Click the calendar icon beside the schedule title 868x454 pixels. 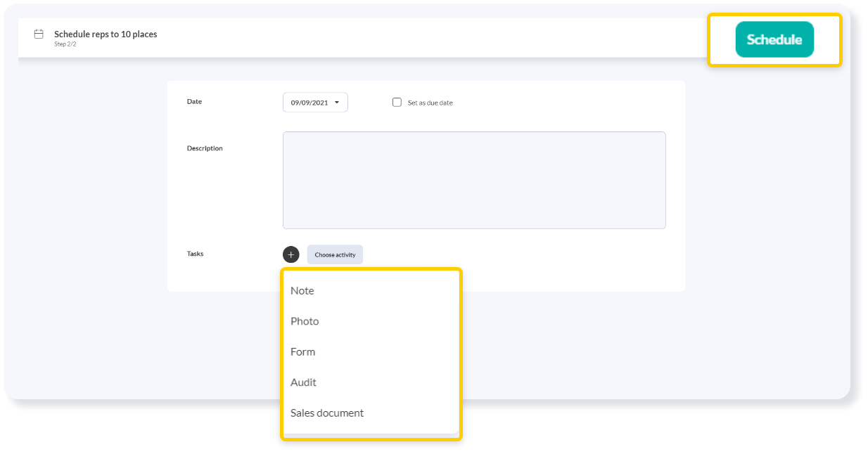click(38, 33)
